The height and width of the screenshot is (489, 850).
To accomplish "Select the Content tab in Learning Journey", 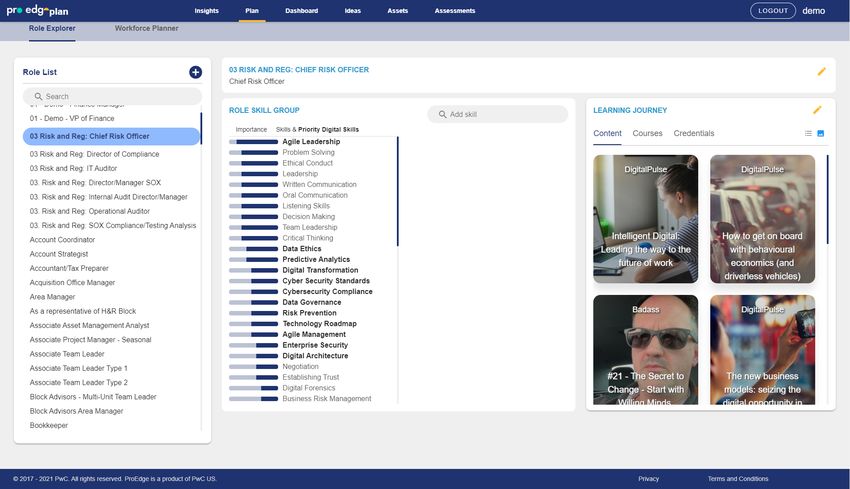I will tap(607, 133).
